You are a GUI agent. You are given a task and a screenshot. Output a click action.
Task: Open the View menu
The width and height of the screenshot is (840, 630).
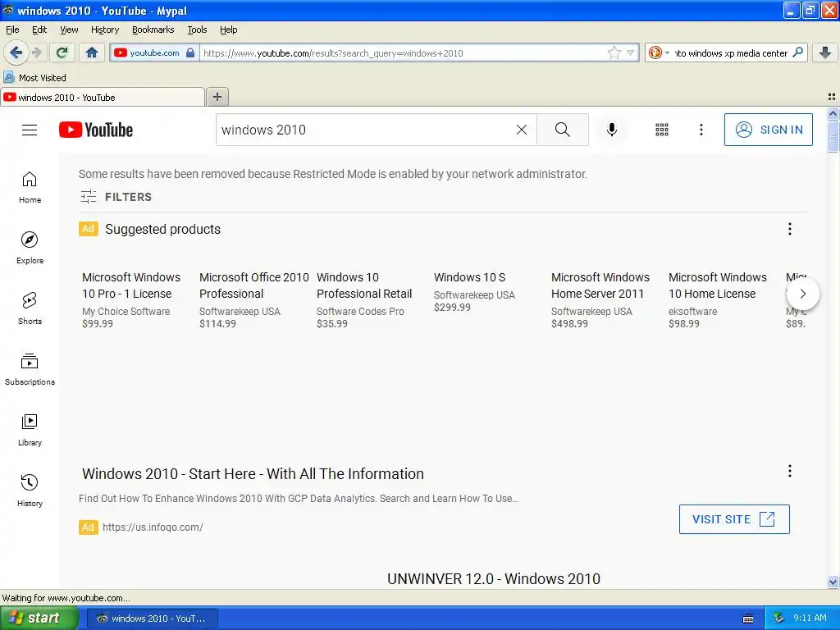click(69, 30)
